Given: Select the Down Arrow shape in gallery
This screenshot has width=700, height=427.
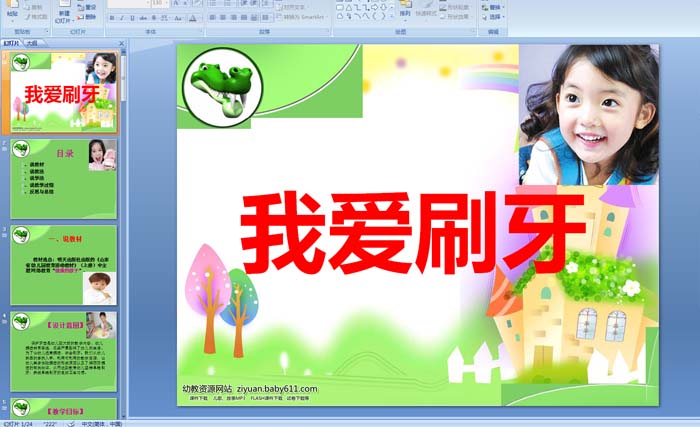Looking at the screenshot, I should (x=383, y=7).
